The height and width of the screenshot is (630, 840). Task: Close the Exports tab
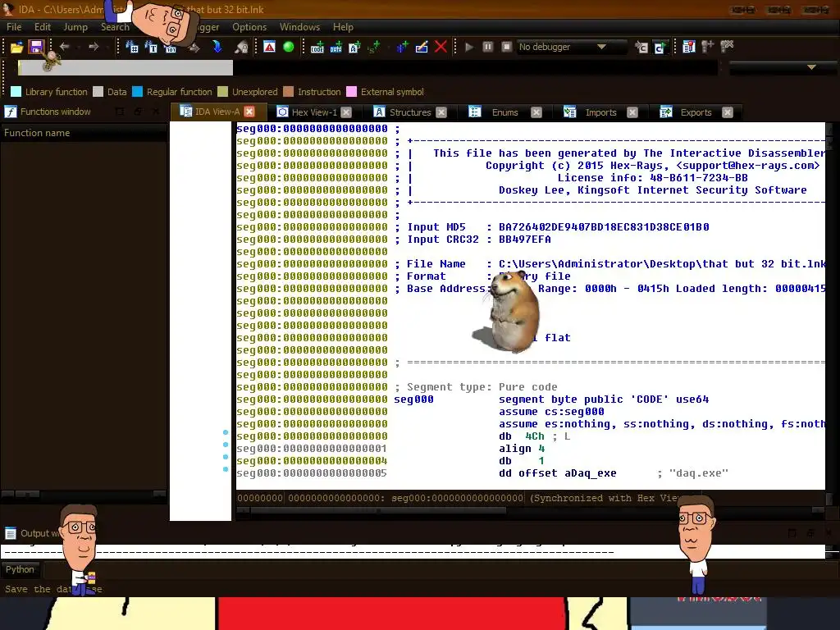pyautogui.click(x=727, y=112)
